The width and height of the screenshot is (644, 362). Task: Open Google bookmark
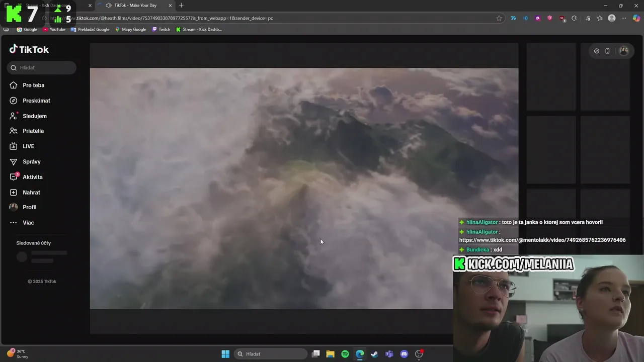27,30
